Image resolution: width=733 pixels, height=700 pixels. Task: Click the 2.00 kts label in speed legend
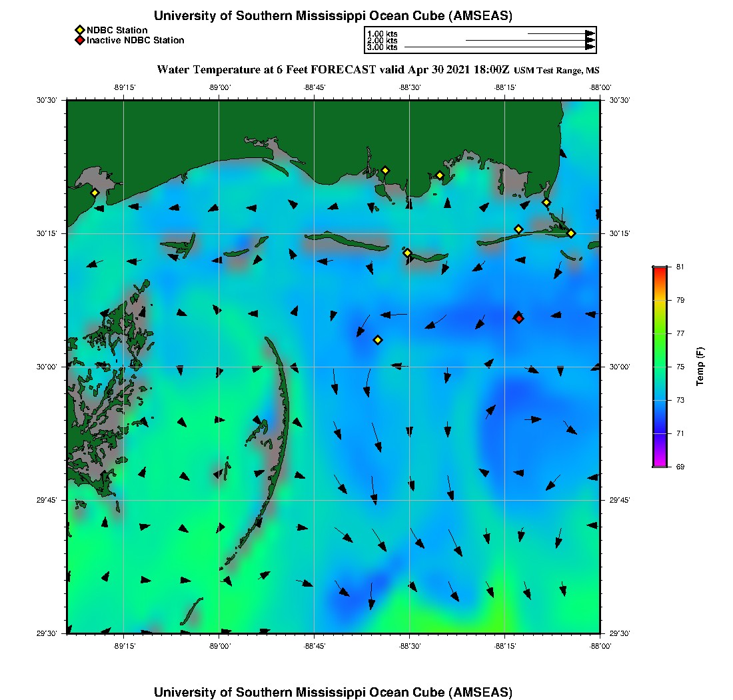pyautogui.click(x=382, y=41)
